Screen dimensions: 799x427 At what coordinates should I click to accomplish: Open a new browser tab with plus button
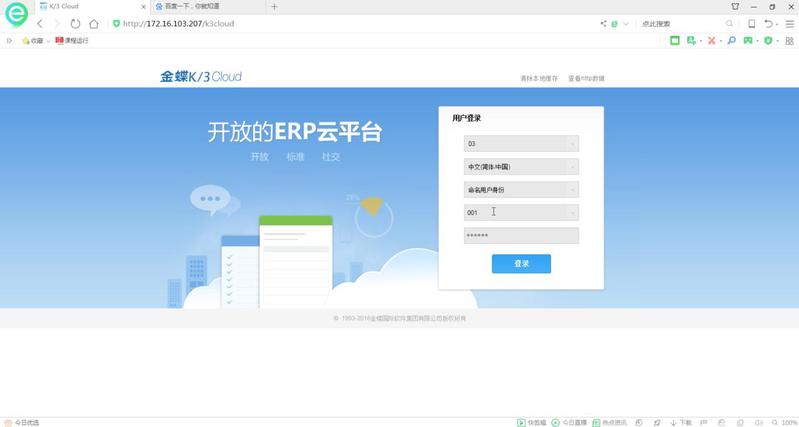(x=275, y=6)
